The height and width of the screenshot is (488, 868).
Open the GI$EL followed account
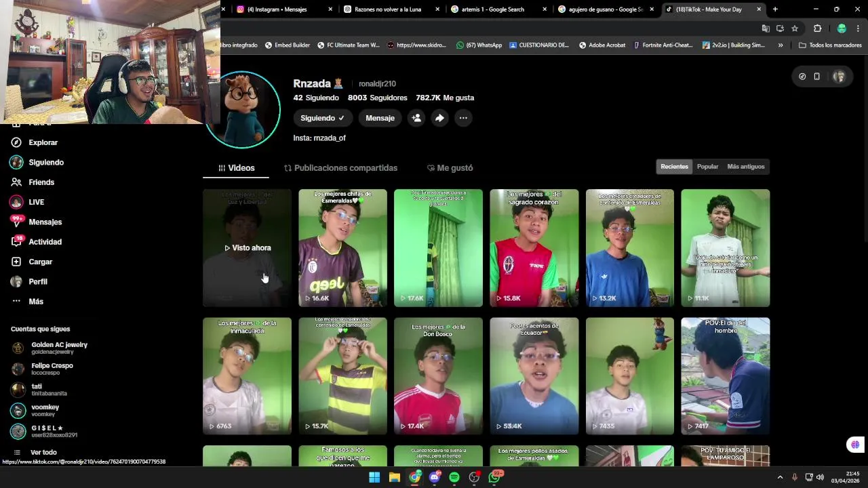(45, 431)
